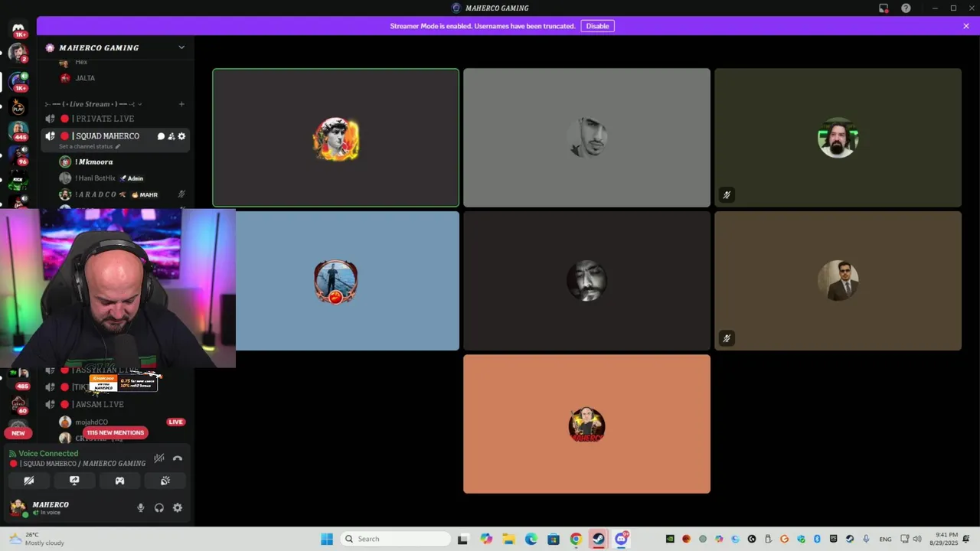Select the green-bordered speaking participant tile

pos(336,138)
